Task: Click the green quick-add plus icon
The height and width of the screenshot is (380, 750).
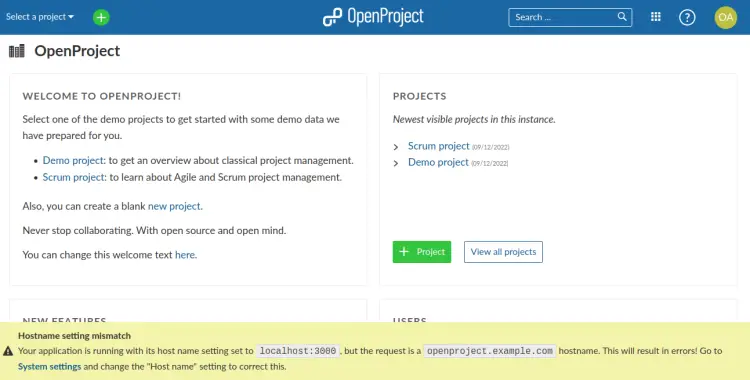Action: [101, 17]
